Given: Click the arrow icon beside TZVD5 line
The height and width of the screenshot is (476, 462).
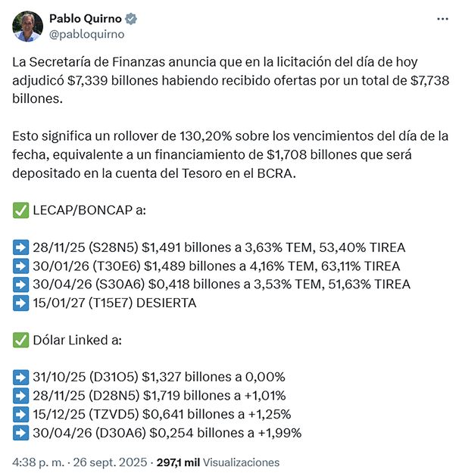Looking at the screenshot, I should point(20,415).
